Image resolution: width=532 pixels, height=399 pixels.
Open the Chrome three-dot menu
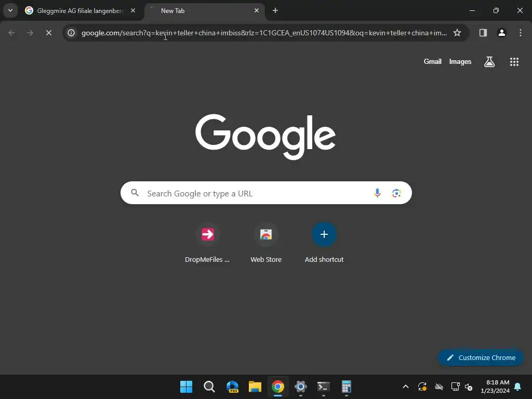(x=521, y=33)
